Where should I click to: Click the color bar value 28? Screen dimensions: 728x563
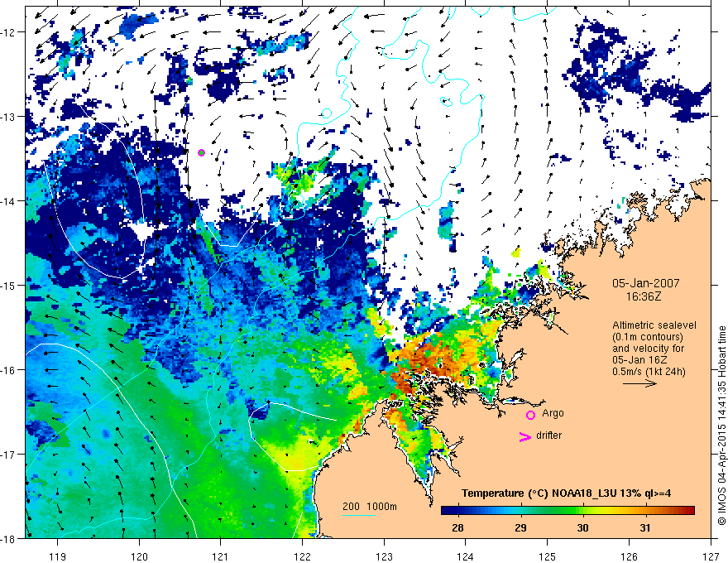pyautogui.click(x=457, y=527)
